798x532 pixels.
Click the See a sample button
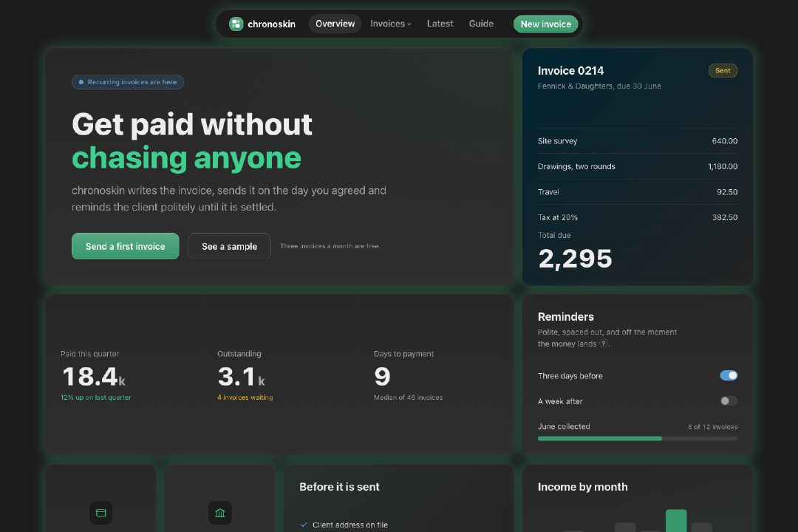[230, 246]
